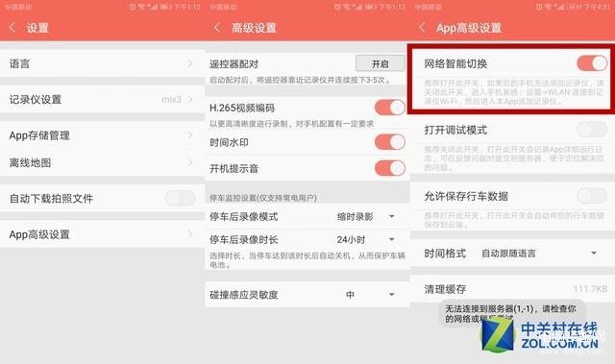Click 停车监控设置 section header

[x=262, y=198]
